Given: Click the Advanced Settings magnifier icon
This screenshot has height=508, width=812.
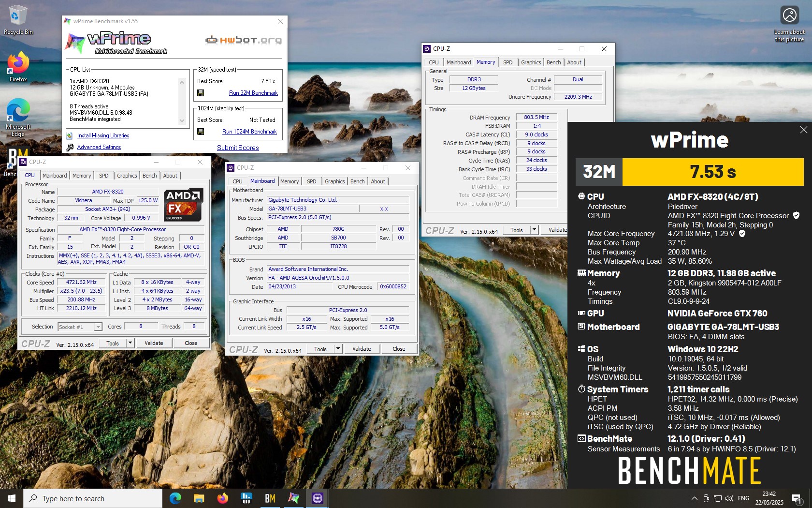Looking at the screenshot, I should 70,147.
